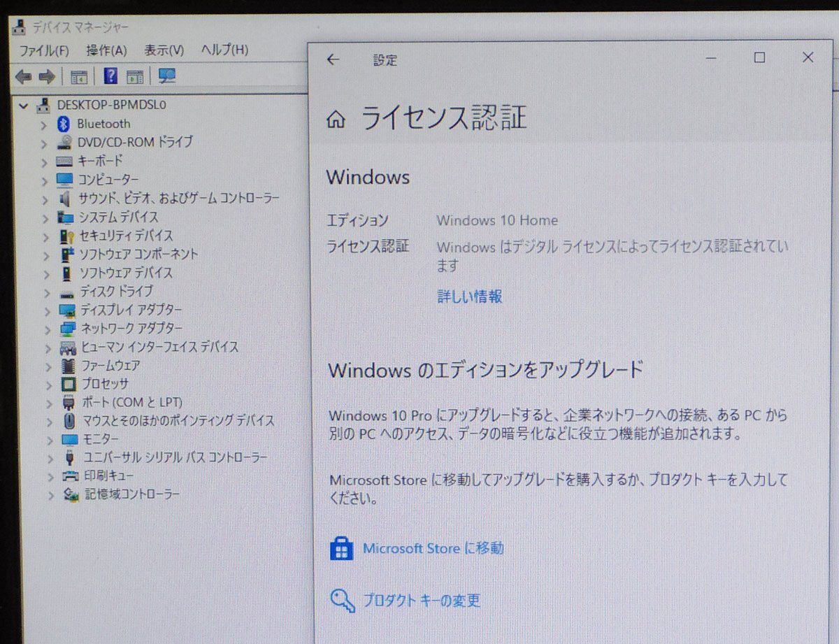
Task: Click the properties panel toolbar icon
Action: [x=135, y=76]
